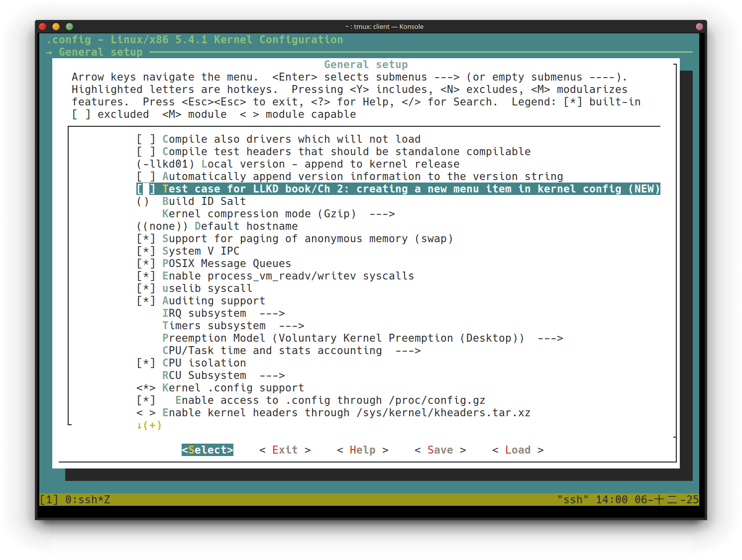The image size is (742, 560).
Task: Click the scroll-down (+) indicator below the menu list
Action: [x=149, y=425]
